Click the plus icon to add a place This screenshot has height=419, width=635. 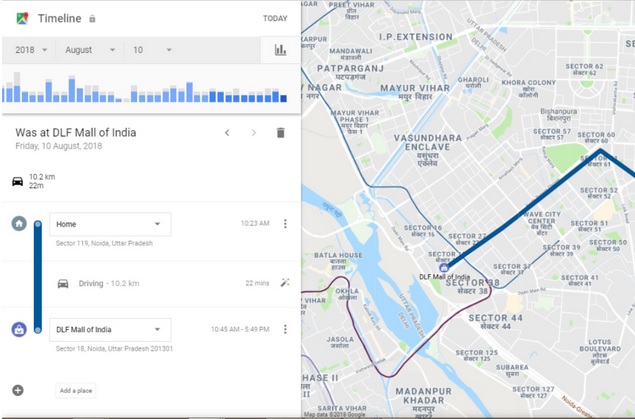[x=18, y=390]
